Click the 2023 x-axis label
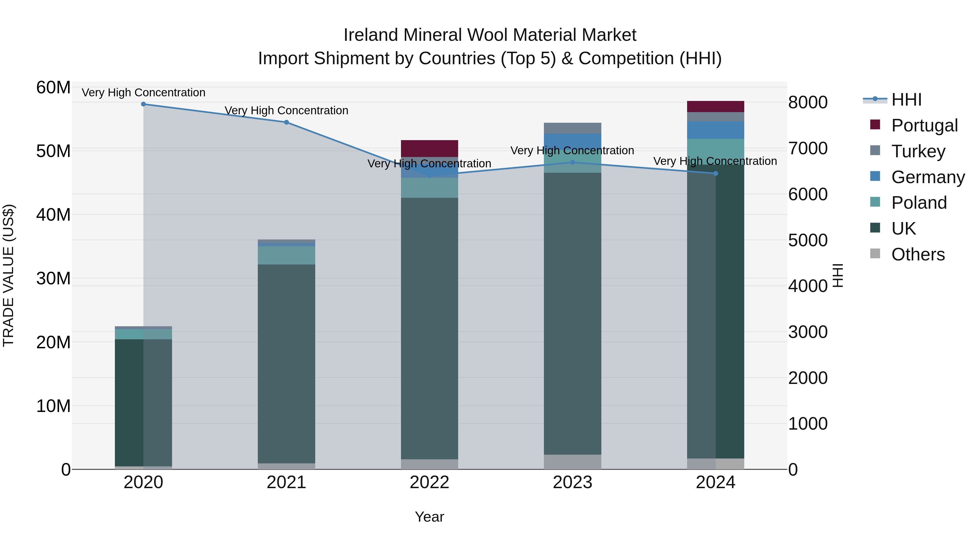The width and height of the screenshot is (980, 551). coord(572,482)
